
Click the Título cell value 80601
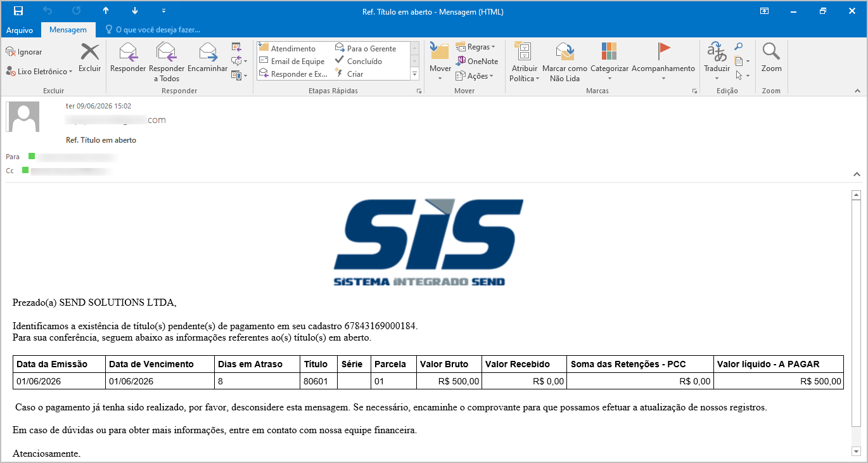pyautogui.click(x=315, y=381)
